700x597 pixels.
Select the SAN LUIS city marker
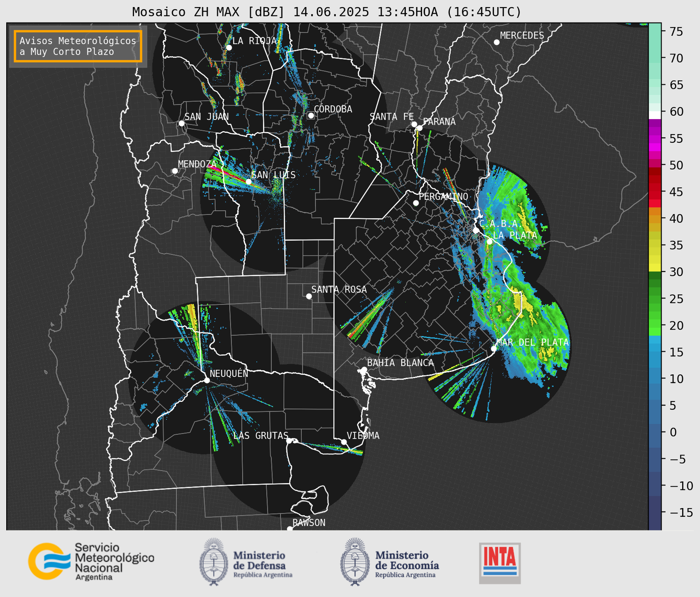248,181
